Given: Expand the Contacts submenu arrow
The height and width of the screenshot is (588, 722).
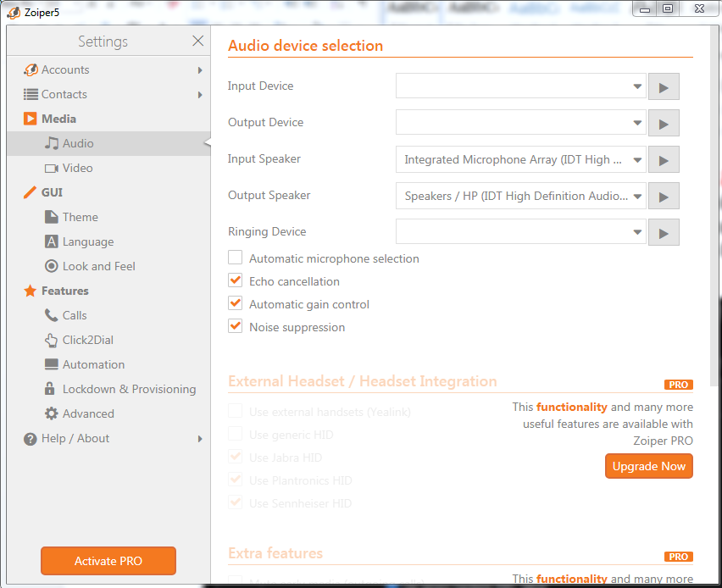Looking at the screenshot, I should (x=200, y=95).
